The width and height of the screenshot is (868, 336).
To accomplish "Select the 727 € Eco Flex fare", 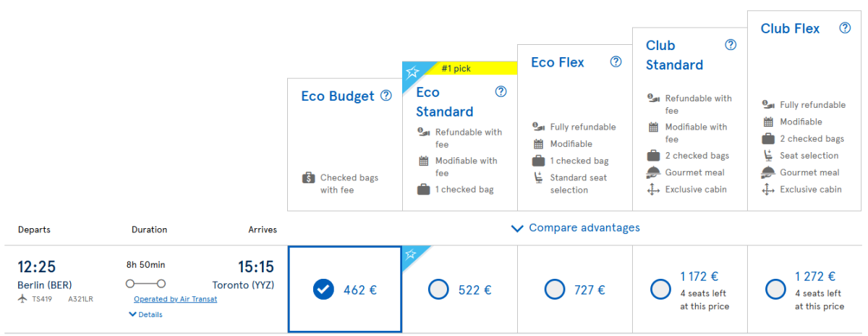I will point(554,290).
